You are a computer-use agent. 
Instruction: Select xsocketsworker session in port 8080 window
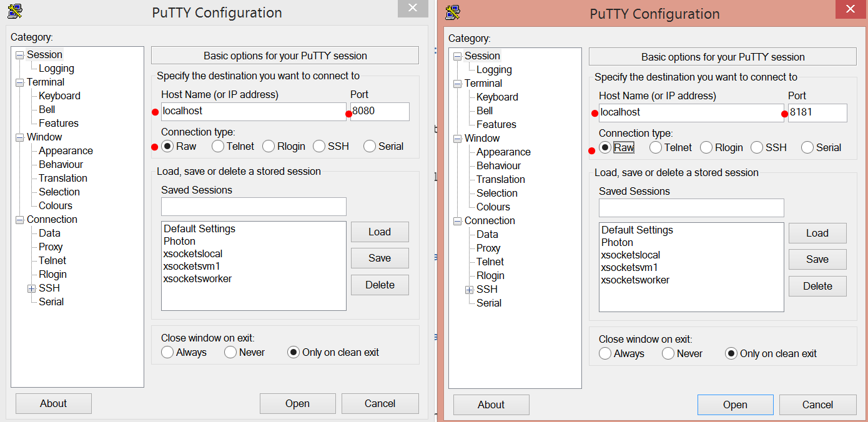point(198,278)
